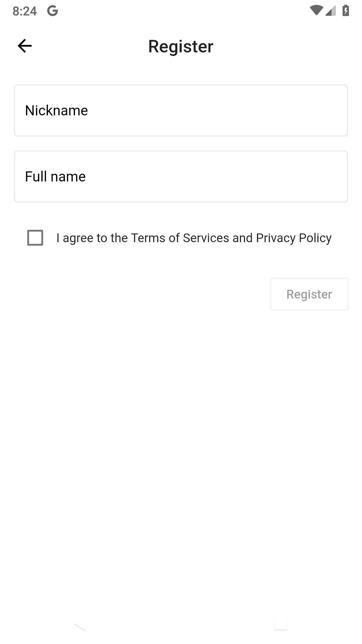Click the Register screen title
This screenshot has height=644, width=362.
tap(181, 46)
